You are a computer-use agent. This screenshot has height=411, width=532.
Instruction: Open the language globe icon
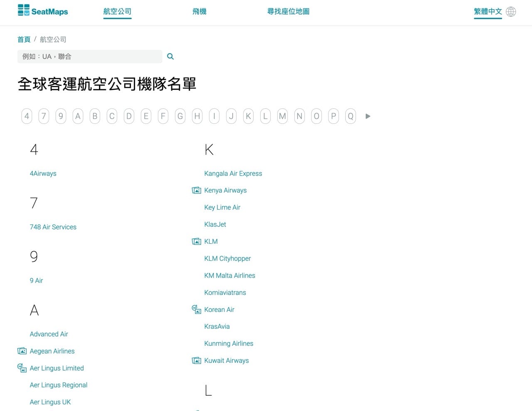pyautogui.click(x=510, y=12)
